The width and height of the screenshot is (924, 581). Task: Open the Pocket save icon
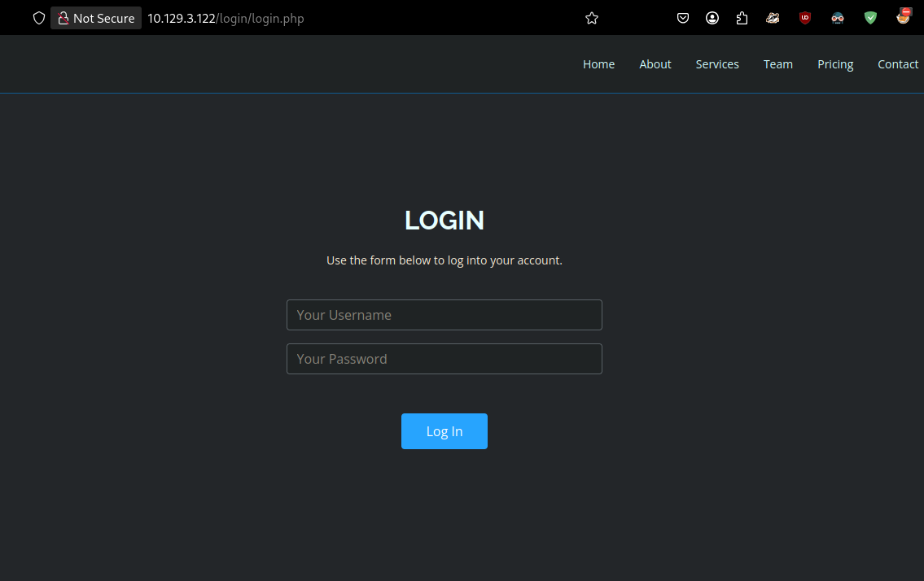pos(683,18)
